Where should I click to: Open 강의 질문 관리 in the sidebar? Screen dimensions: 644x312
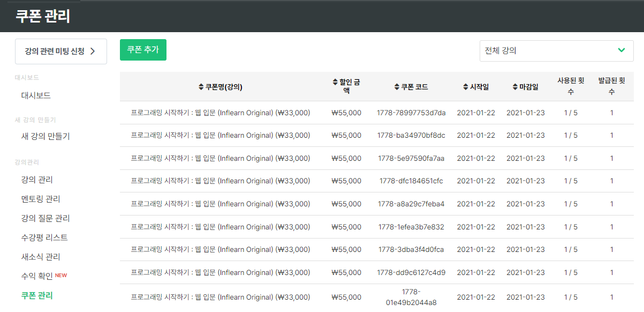(46, 218)
